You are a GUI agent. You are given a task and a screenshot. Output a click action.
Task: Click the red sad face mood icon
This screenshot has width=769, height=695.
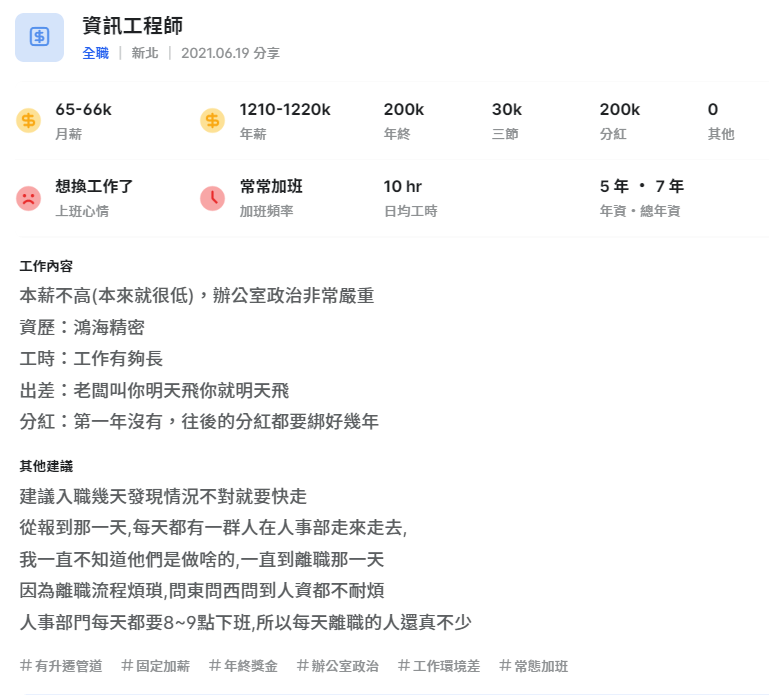28,198
